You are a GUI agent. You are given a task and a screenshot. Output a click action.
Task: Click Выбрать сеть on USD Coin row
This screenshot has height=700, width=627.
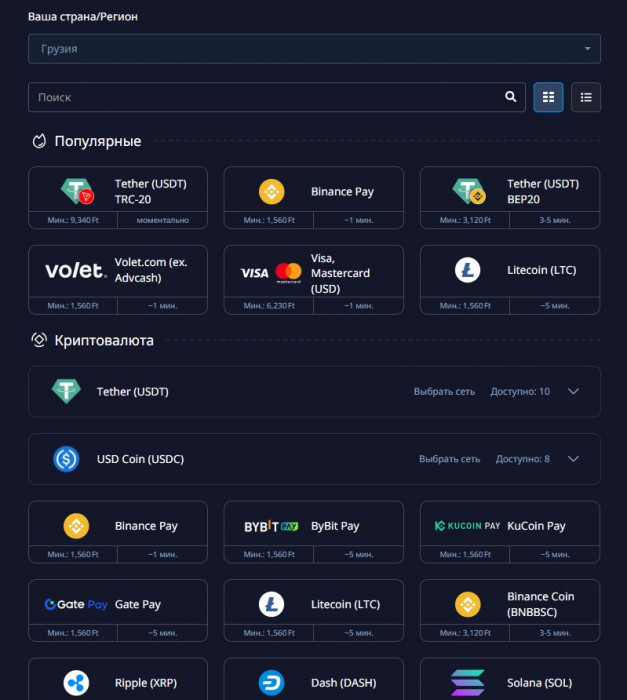tap(449, 459)
